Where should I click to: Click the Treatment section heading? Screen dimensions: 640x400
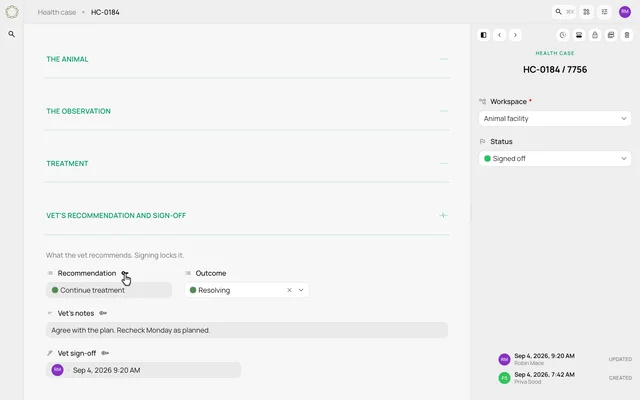tap(67, 164)
